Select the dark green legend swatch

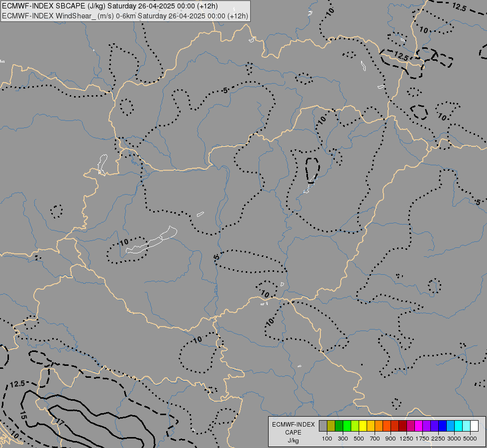[339, 426]
